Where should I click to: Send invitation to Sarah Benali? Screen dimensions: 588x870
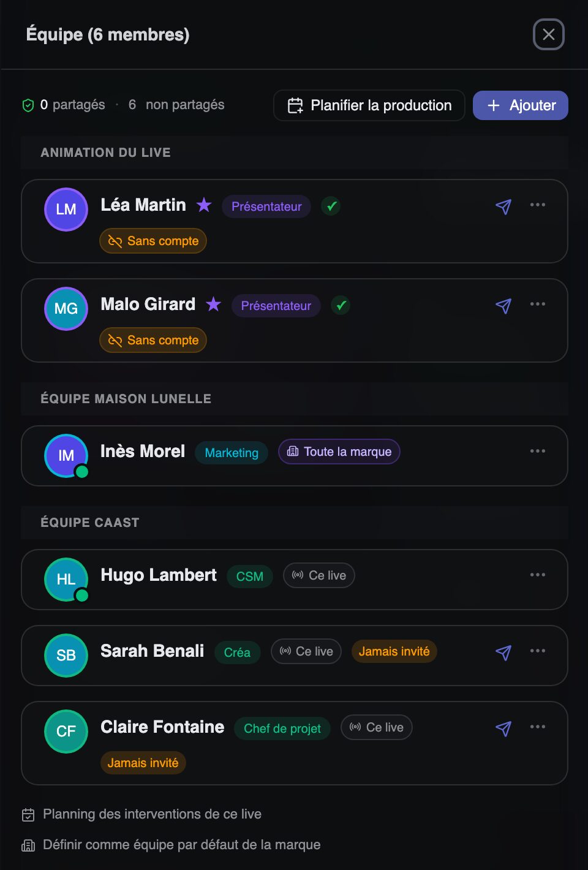[x=503, y=652]
